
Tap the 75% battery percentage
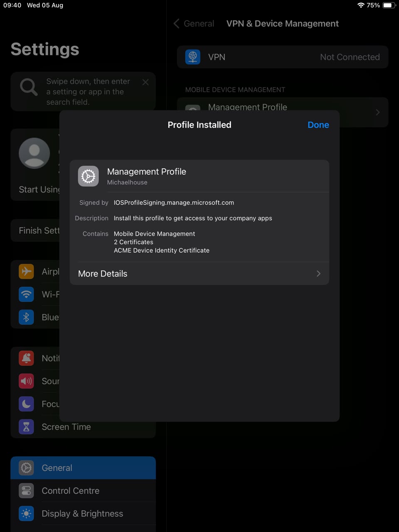373,5
